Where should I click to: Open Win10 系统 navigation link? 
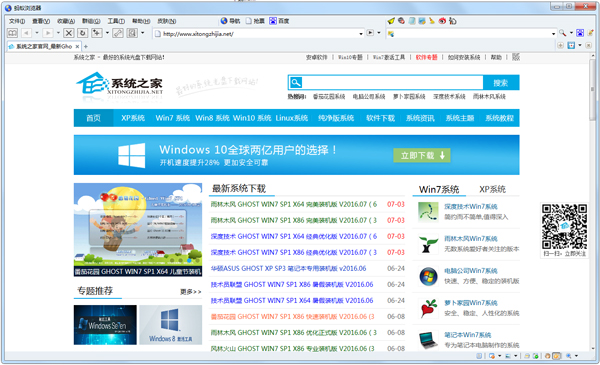252,118
